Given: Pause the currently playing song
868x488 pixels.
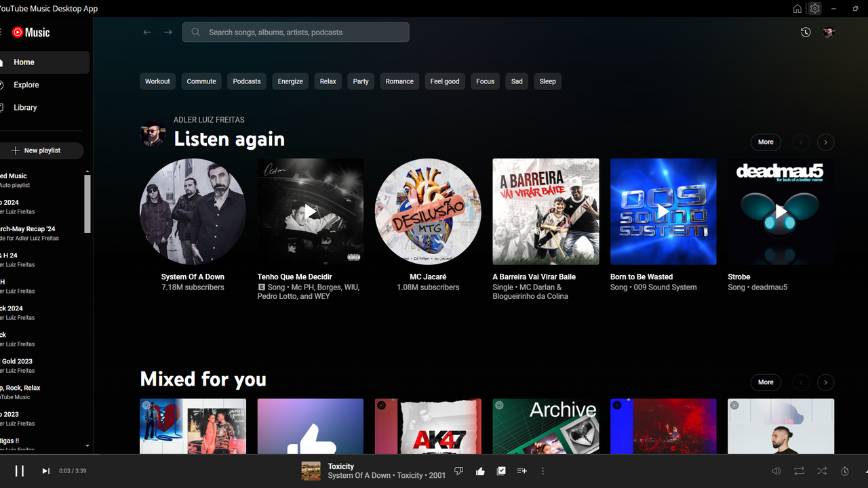Looking at the screenshot, I should pyautogui.click(x=20, y=471).
